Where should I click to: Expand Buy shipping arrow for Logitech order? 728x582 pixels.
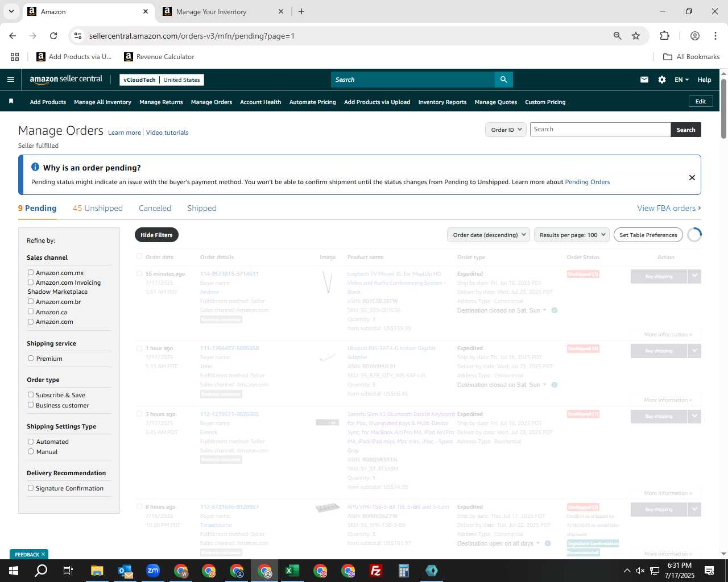[694, 276]
